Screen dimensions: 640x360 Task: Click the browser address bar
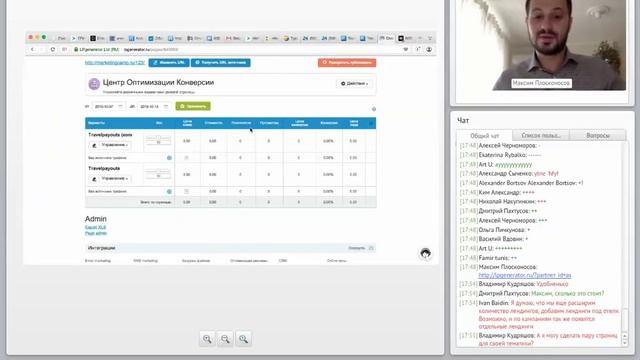point(237,49)
